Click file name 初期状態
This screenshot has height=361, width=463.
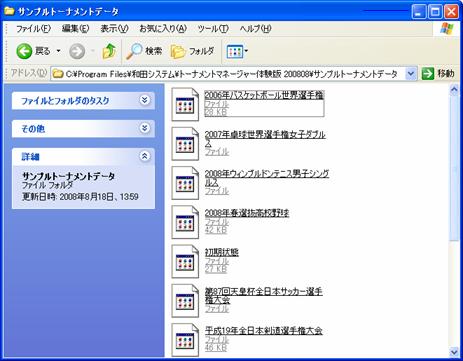pyautogui.click(x=222, y=252)
